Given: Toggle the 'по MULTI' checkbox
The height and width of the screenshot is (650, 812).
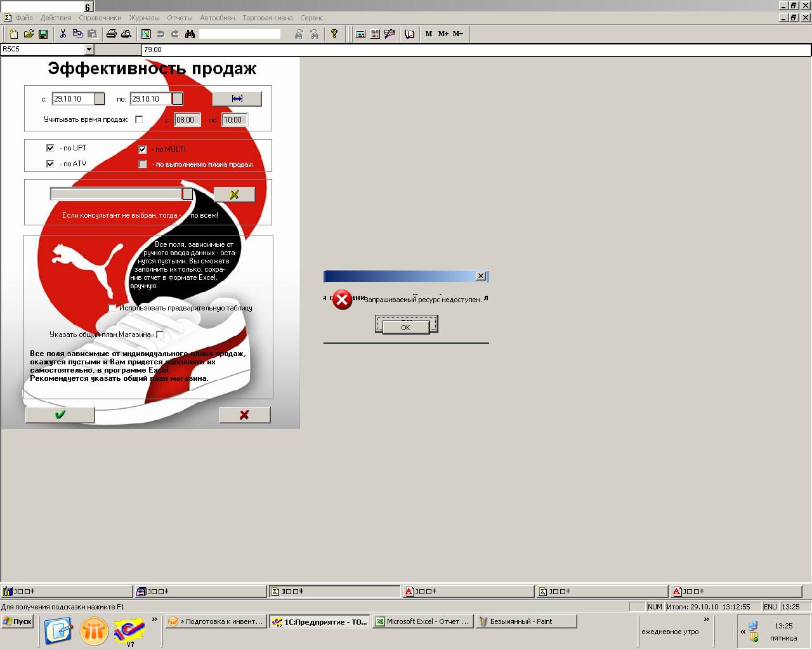Looking at the screenshot, I should [143, 150].
